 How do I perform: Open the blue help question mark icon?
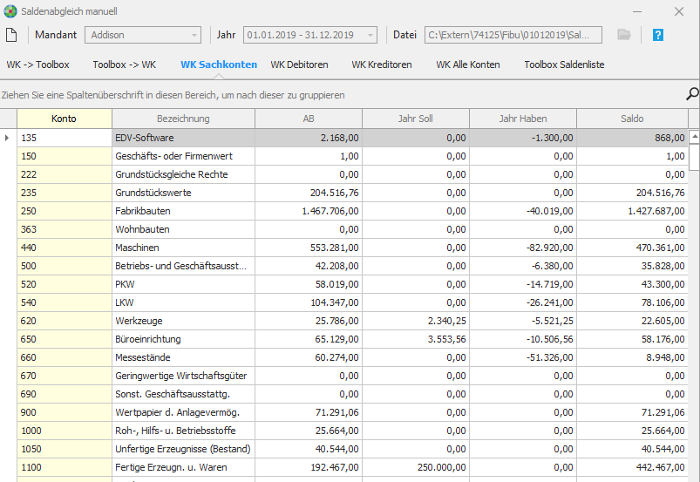[x=658, y=35]
